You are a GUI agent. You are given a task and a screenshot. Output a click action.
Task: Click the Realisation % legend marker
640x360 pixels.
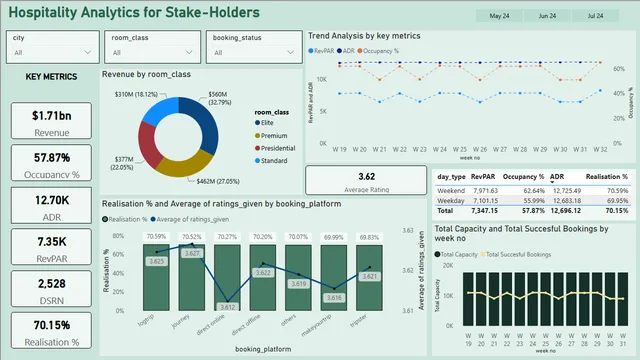105,219
